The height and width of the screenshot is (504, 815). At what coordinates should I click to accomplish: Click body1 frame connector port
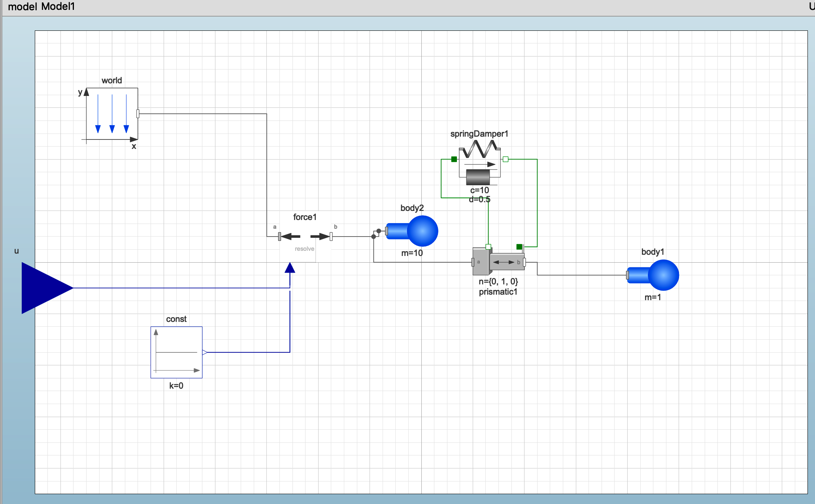pyautogui.click(x=628, y=275)
